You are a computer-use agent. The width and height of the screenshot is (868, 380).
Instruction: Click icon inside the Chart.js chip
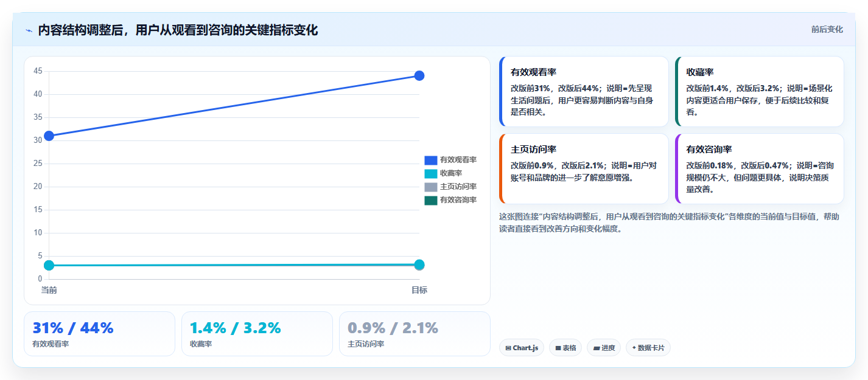point(508,348)
